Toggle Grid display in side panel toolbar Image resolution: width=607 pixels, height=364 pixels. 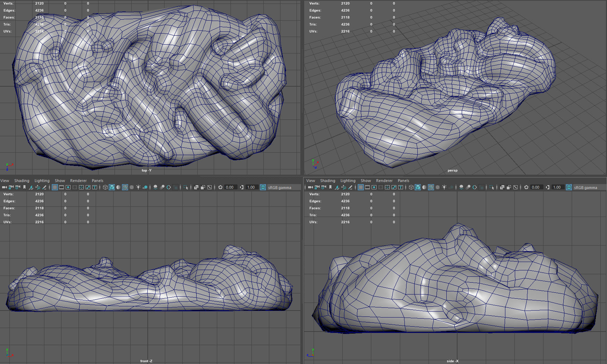click(x=361, y=187)
